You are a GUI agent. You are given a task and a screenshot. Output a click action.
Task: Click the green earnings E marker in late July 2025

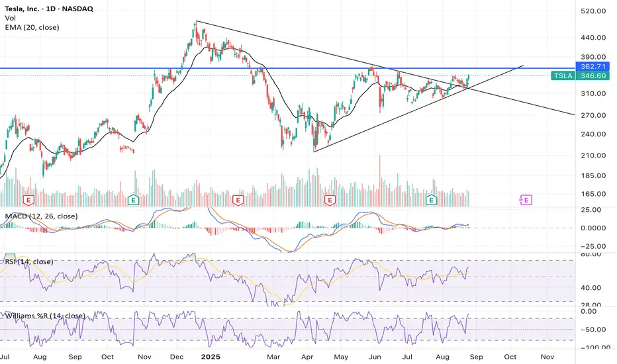coord(432,200)
